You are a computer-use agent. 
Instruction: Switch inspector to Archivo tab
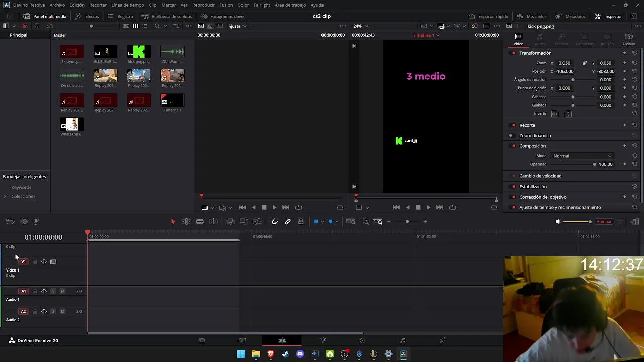[x=629, y=40]
